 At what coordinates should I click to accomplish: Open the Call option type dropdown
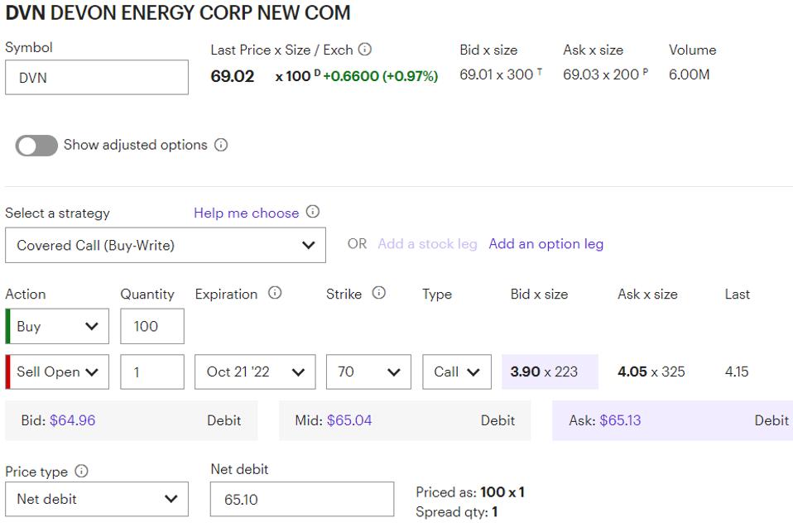(x=456, y=371)
